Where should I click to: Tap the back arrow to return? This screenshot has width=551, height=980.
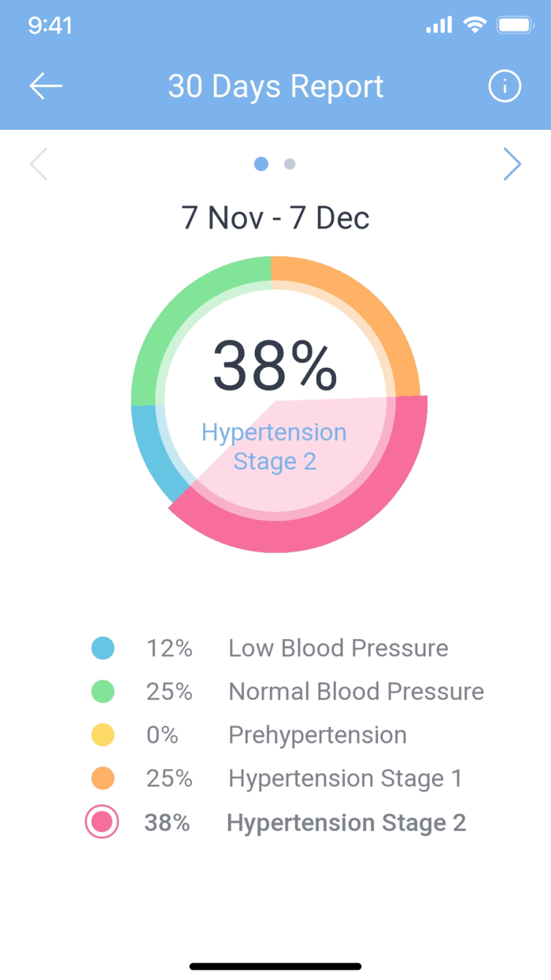point(45,86)
